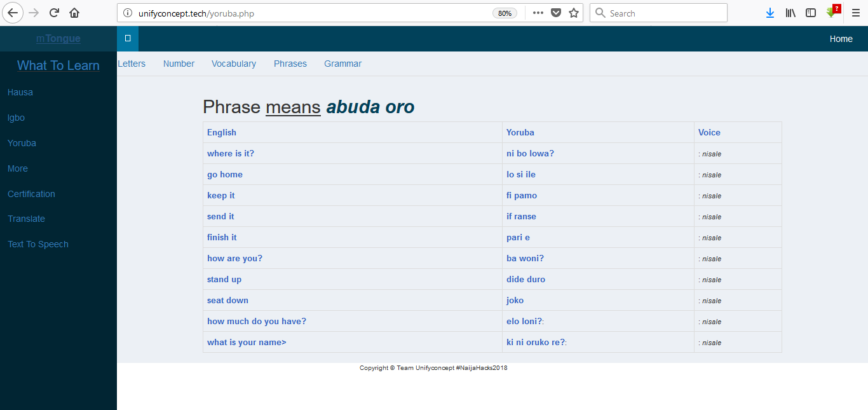The width and height of the screenshot is (868, 410).
Task: Click the 80% zoom level badge
Action: coord(505,13)
